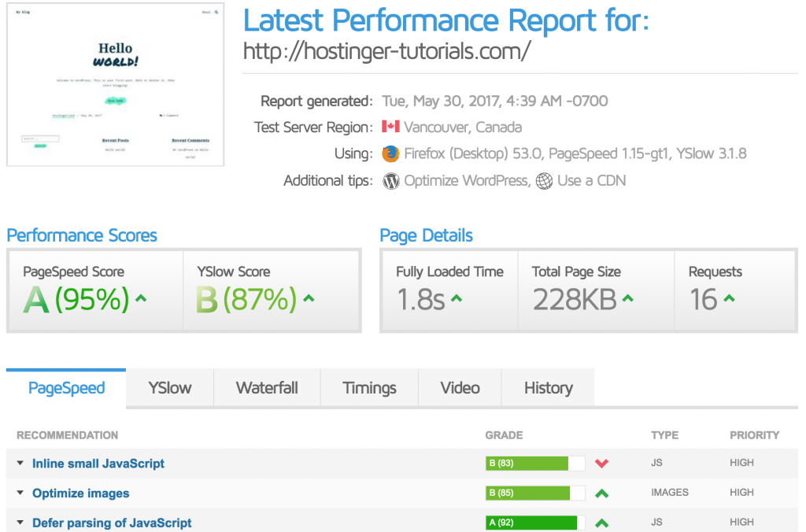Image resolution: width=806 pixels, height=532 pixels.
Task: Open the website screenshot thumbnail
Action: [x=115, y=84]
